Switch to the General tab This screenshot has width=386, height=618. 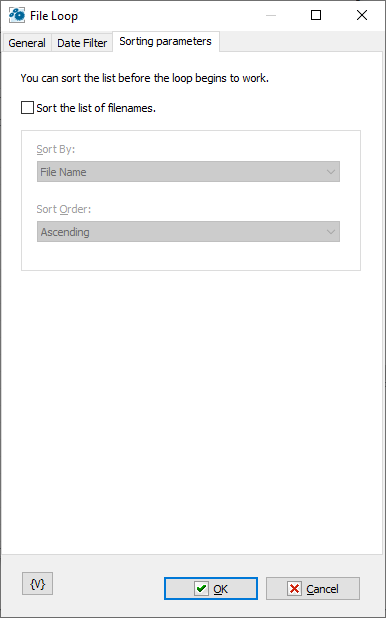pyautogui.click(x=27, y=43)
